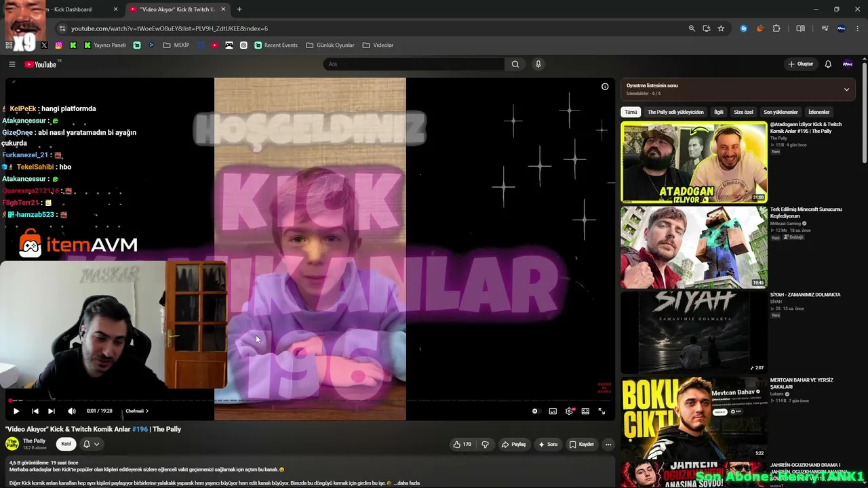Open the browser Extensions puzzle icon

[x=776, y=28]
